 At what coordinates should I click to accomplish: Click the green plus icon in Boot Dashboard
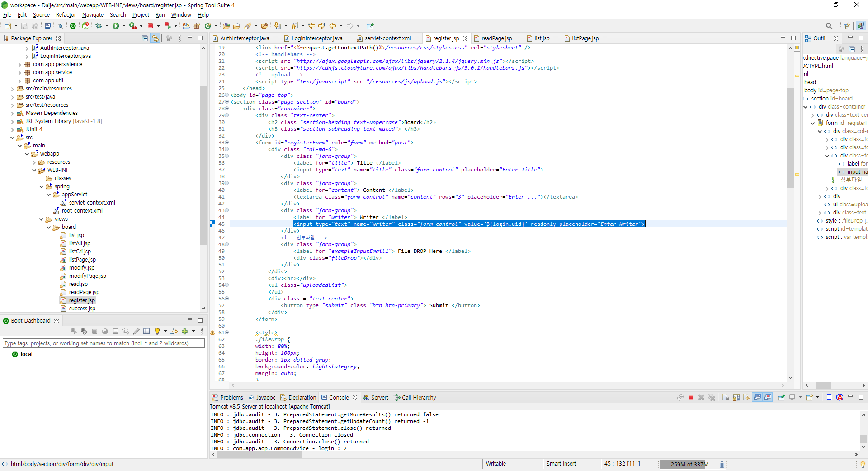point(184,332)
